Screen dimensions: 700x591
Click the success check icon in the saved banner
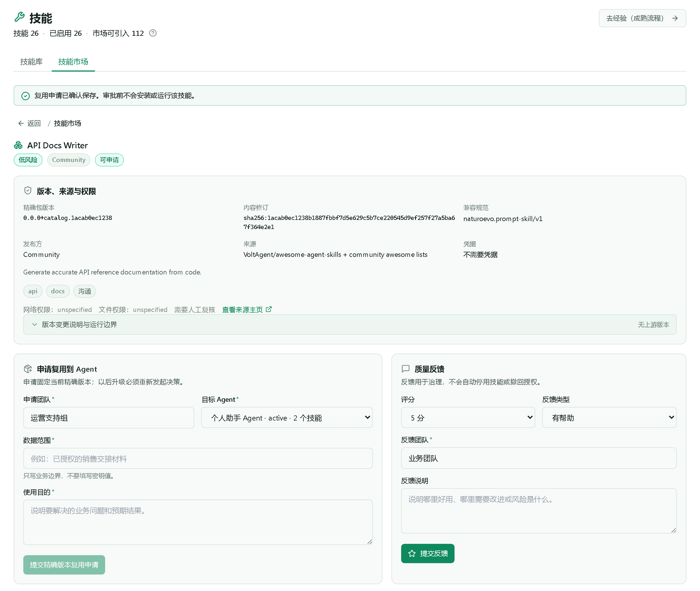click(26, 96)
